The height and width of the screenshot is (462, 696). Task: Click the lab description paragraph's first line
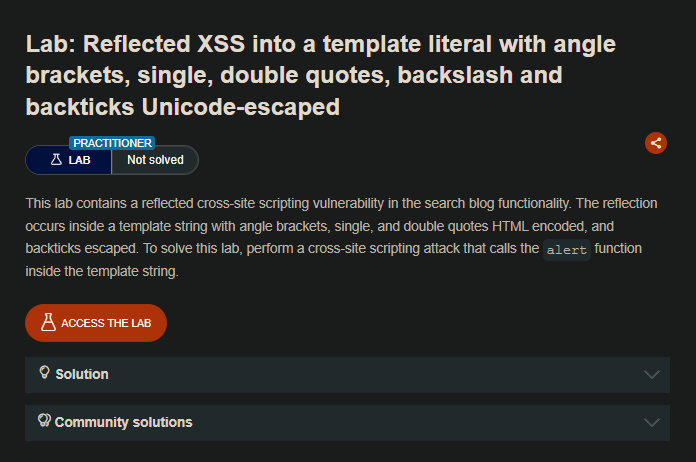[341, 203]
